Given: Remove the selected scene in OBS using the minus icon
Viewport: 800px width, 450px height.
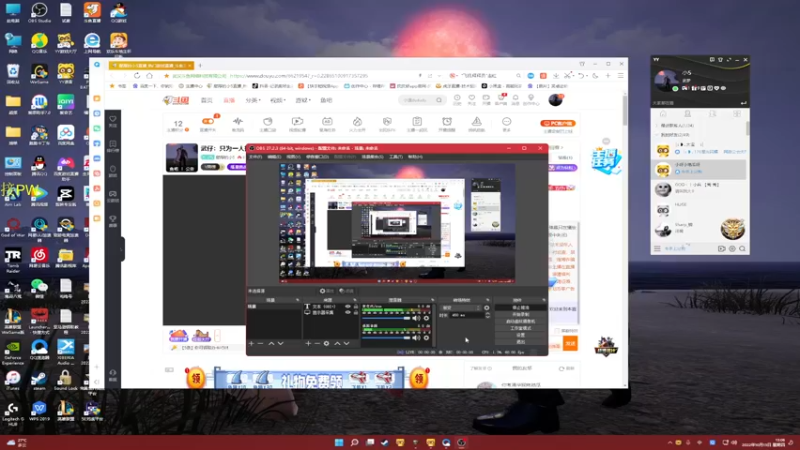Looking at the screenshot, I should click(260, 343).
